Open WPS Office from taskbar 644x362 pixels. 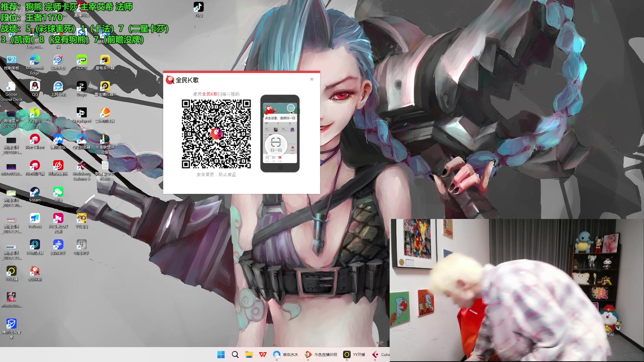click(x=263, y=355)
